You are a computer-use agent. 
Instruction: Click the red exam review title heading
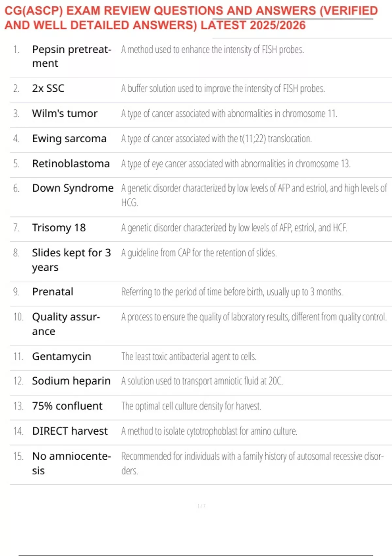tap(191, 18)
